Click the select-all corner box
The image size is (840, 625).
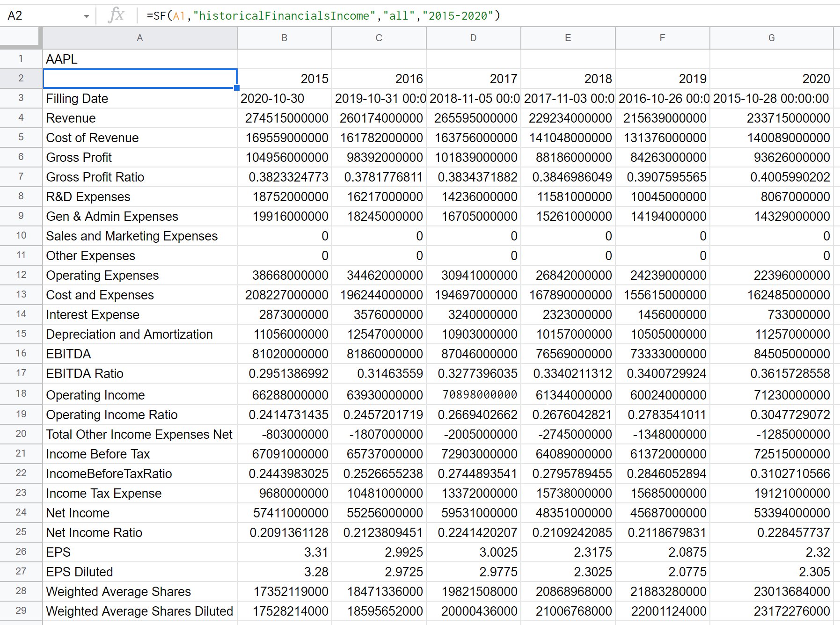[21, 38]
